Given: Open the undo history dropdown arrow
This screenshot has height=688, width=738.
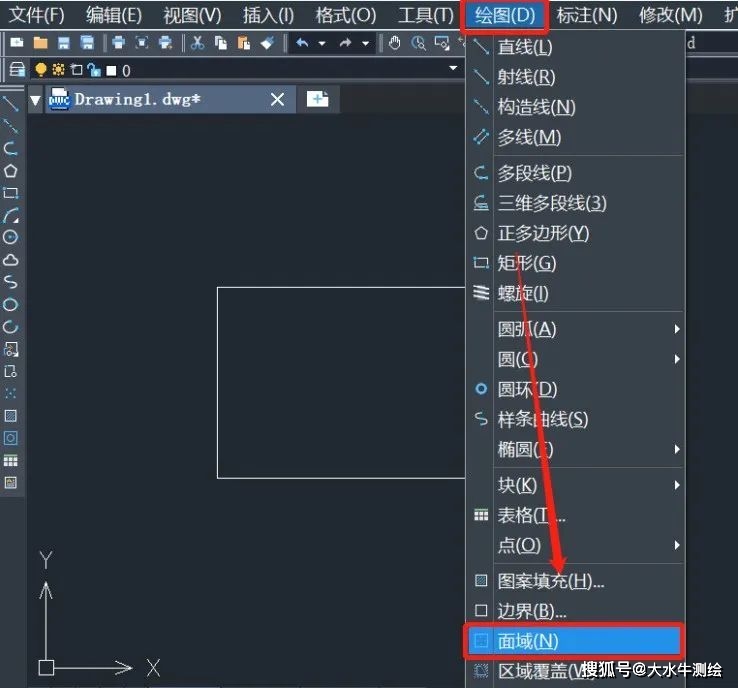Looking at the screenshot, I should pos(322,43).
